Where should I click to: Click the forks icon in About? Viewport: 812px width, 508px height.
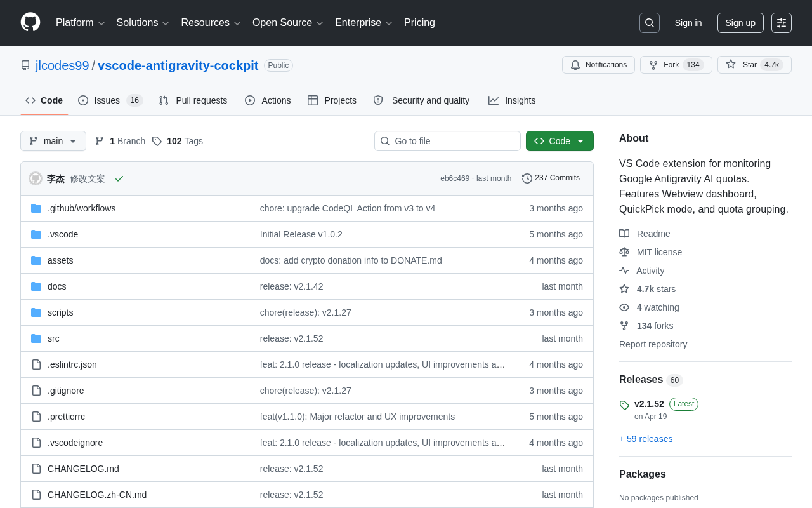coord(624,326)
